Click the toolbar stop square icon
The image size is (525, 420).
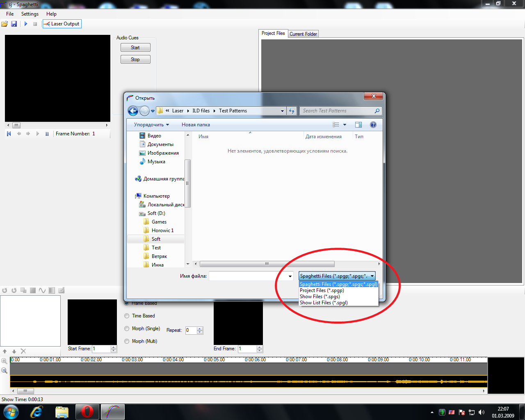[x=35, y=24]
